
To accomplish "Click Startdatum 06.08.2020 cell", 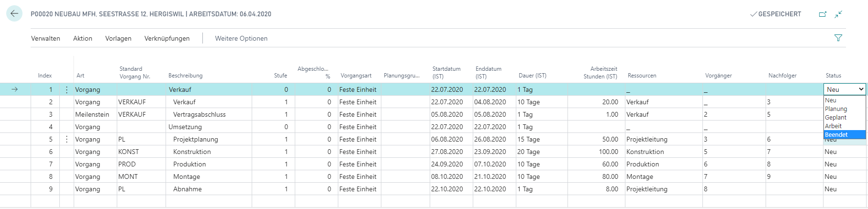I will tap(451, 139).
